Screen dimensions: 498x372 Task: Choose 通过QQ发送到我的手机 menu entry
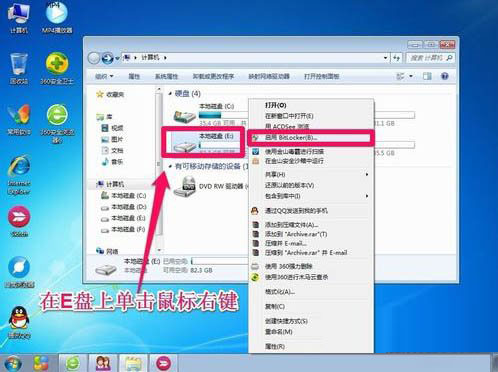click(x=311, y=211)
